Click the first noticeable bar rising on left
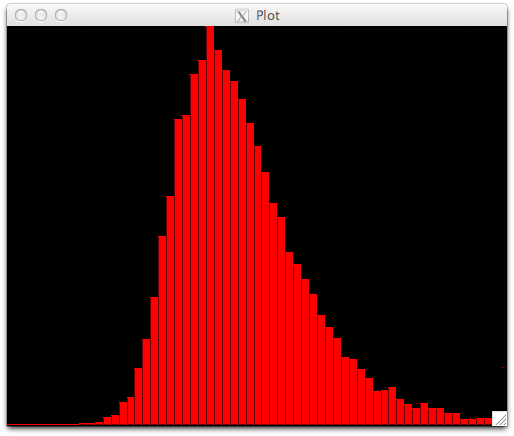 click(107, 421)
